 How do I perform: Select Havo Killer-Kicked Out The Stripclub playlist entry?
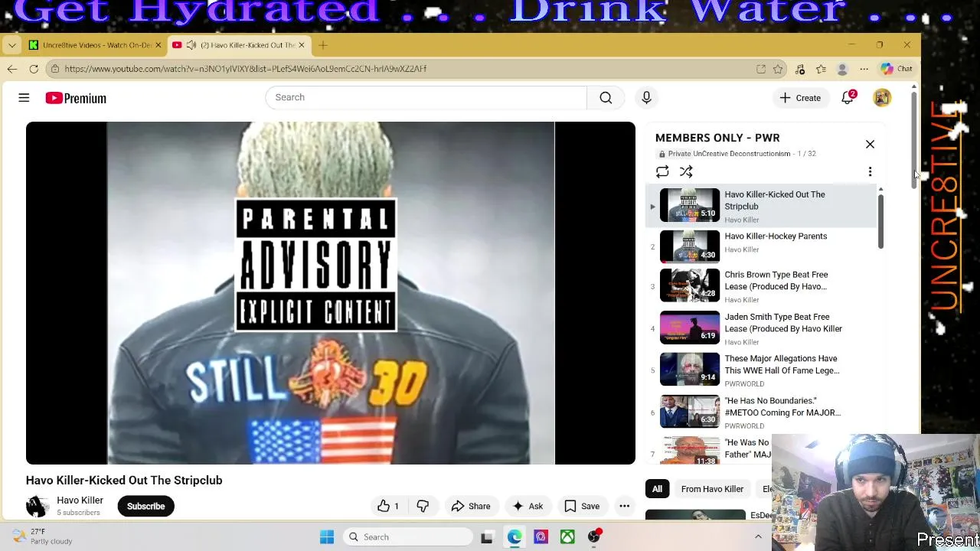click(x=761, y=207)
